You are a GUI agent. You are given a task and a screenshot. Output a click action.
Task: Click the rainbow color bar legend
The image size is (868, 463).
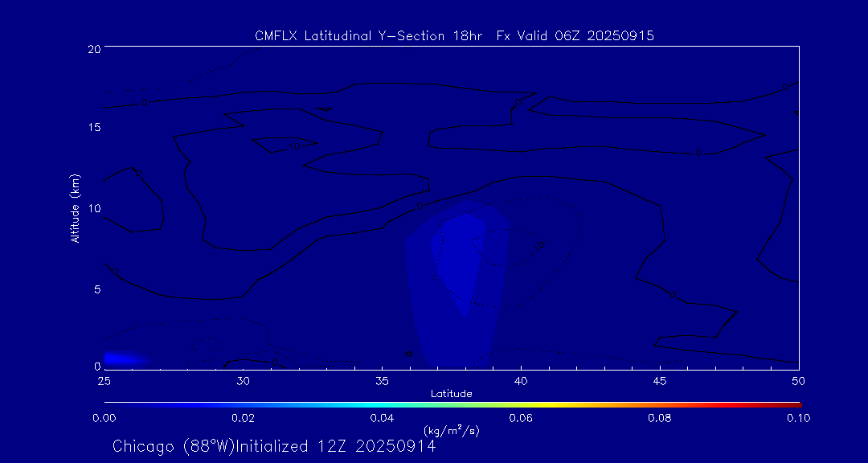tap(452, 405)
